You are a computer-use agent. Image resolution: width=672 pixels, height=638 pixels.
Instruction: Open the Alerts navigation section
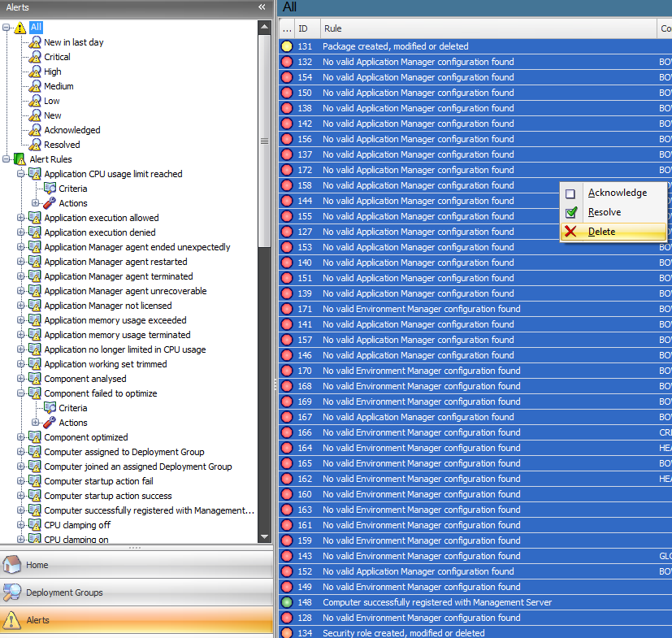pos(137,620)
